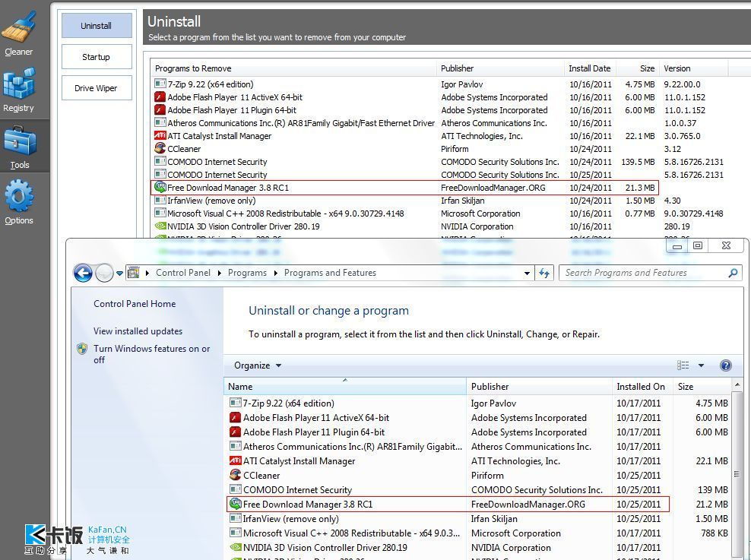Click scrollbar up arrow in Programs and Features
Image resolution: width=751 pixels, height=560 pixels.
click(737, 384)
